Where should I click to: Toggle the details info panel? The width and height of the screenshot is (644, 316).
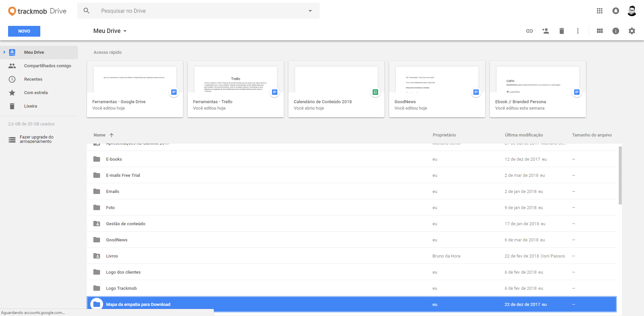[615, 31]
